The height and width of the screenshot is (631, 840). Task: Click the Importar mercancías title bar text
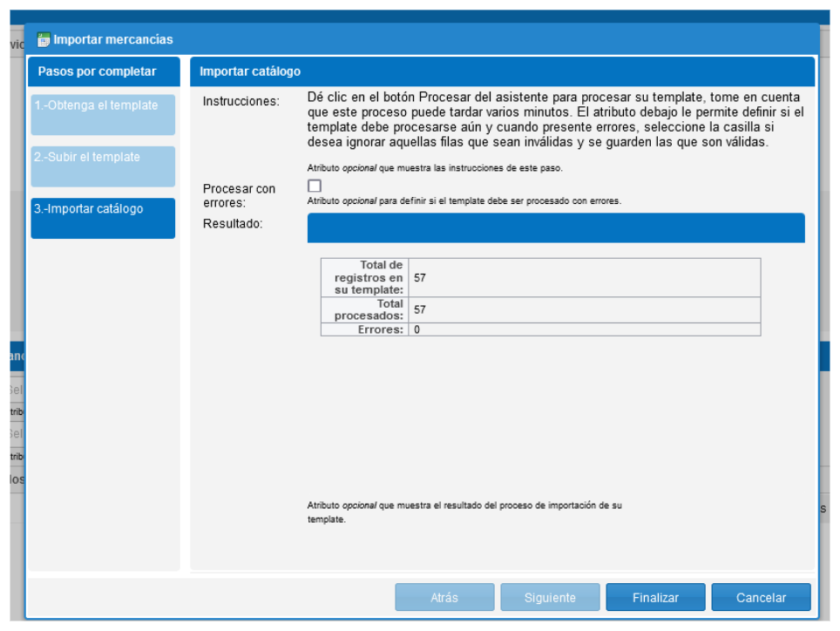(113, 39)
